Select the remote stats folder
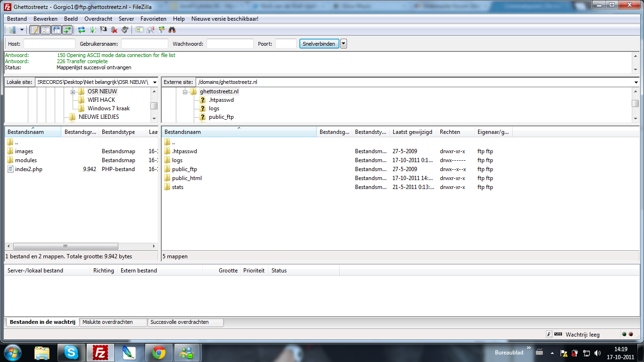Image resolution: width=644 pixels, height=362 pixels. point(178,187)
